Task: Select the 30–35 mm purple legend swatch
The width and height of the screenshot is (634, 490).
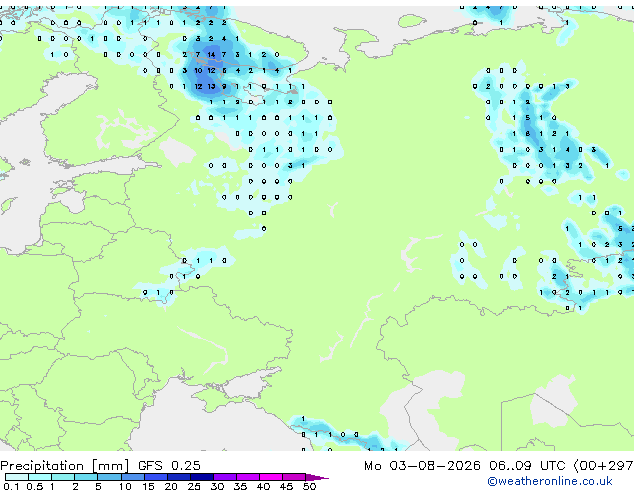Action: click(x=225, y=477)
